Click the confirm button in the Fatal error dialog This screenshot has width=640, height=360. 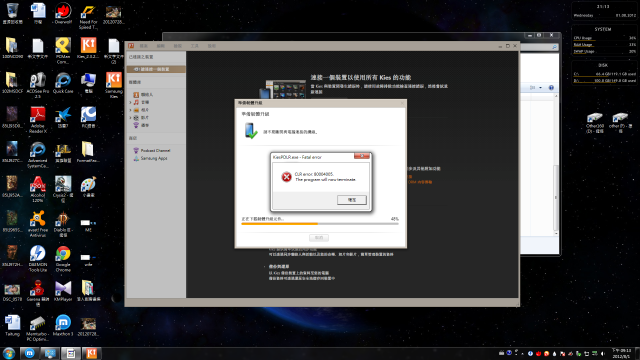[x=351, y=200]
